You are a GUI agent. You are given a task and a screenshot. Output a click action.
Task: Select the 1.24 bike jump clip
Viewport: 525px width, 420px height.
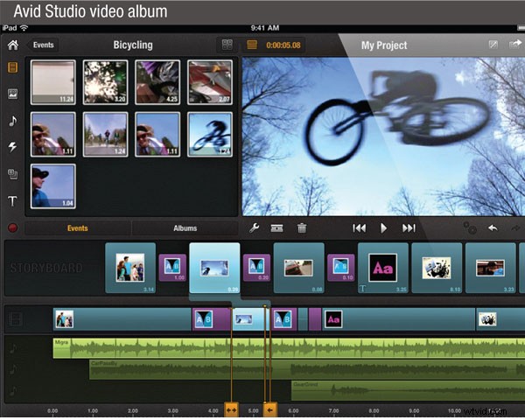click(210, 134)
